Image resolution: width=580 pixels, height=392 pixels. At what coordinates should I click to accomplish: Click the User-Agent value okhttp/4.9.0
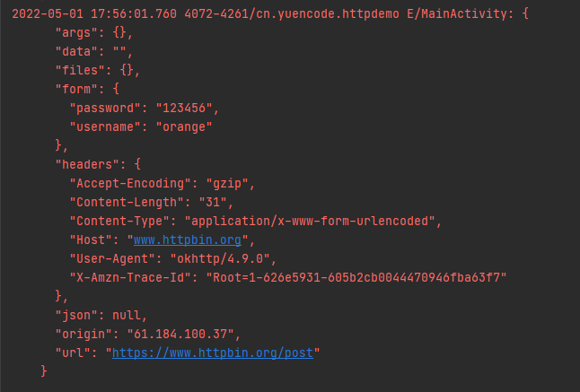(220, 259)
